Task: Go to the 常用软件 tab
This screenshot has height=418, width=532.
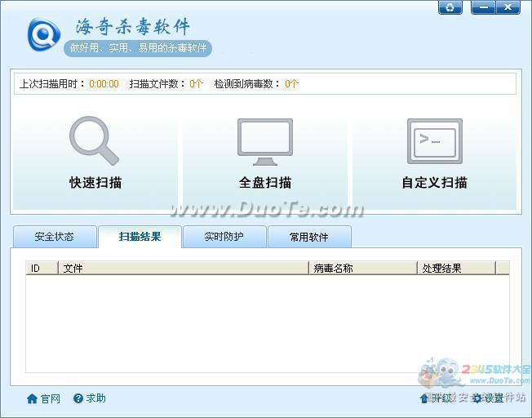Action: 309,238
